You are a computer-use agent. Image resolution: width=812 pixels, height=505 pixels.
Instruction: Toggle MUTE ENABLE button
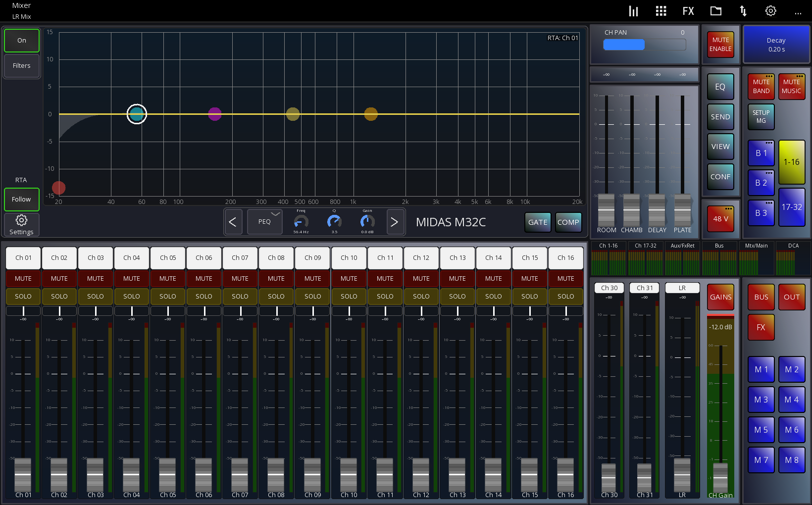point(720,44)
